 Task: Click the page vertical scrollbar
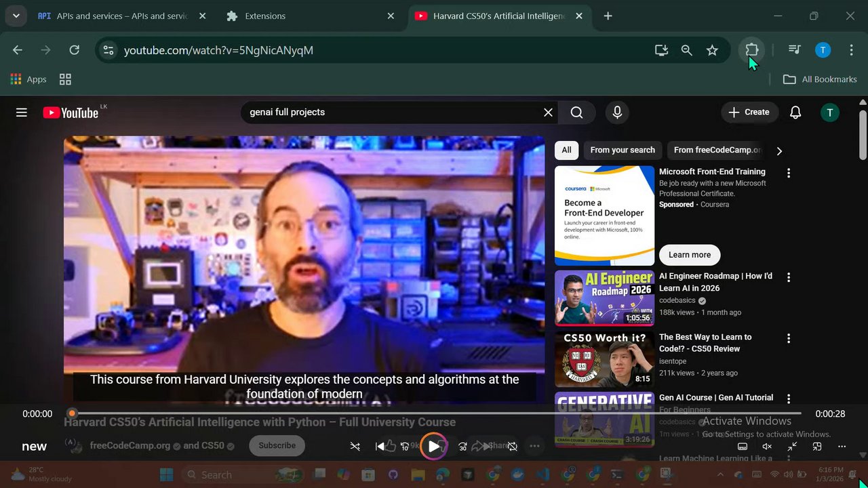coord(863,136)
